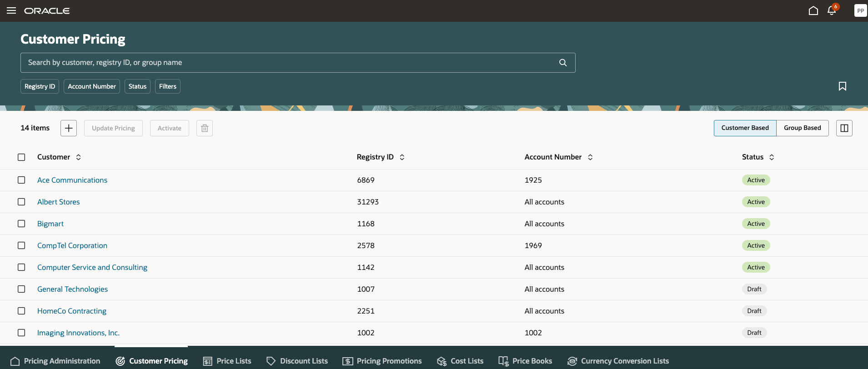Add a new customer pricing item
Image resolution: width=868 pixels, height=369 pixels.
(x=69, y=128)
